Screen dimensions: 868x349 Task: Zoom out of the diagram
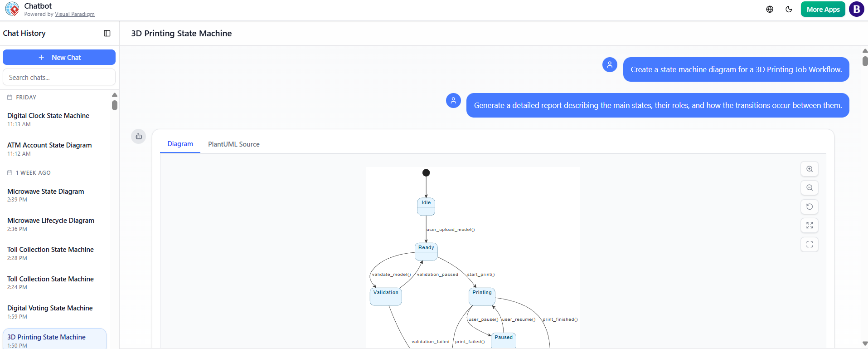pyautogui.click(x=809, y=188)
